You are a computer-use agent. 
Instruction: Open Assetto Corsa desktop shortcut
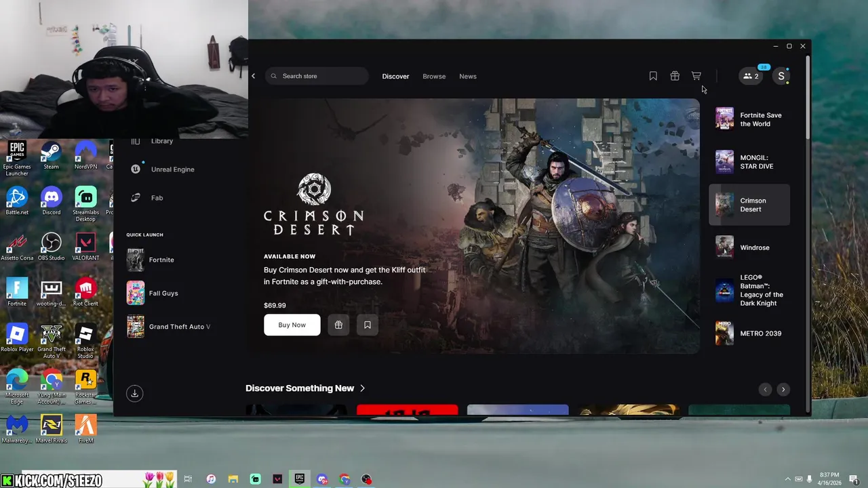coord(17,247)
